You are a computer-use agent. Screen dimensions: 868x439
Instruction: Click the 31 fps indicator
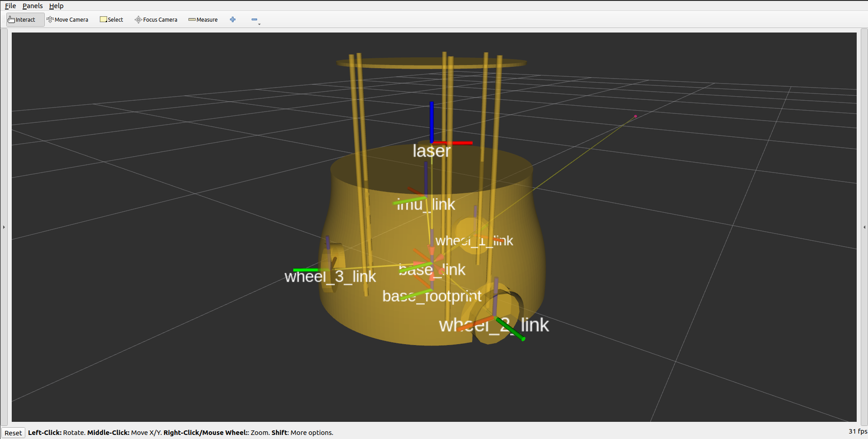pyautogui.click(x=858, y=431)
